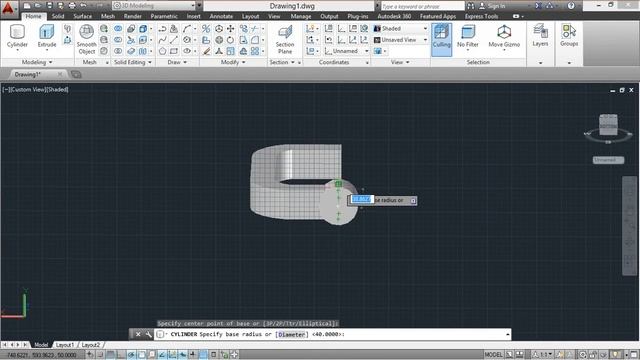The width and height of the screenshot is (640, 360).
Task: Select the Cylinder modeling tool
Action: [17, 37]
